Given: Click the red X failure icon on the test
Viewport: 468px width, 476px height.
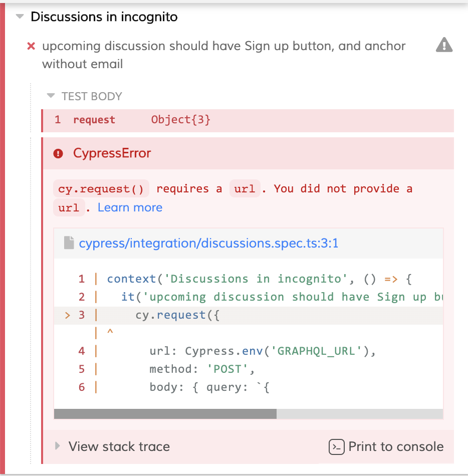Looking at the screenshot, I should [x=31, y=46].
